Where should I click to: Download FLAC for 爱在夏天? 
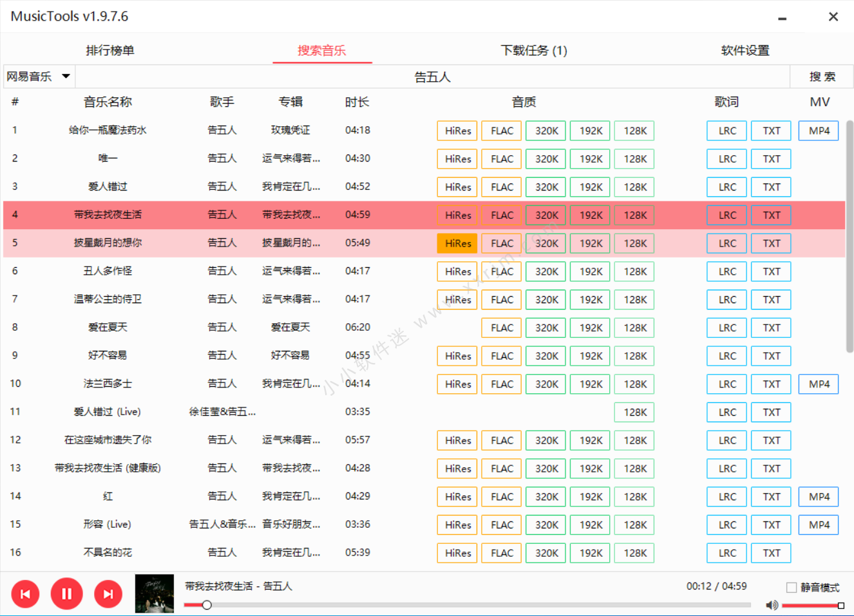click(502, 328)
